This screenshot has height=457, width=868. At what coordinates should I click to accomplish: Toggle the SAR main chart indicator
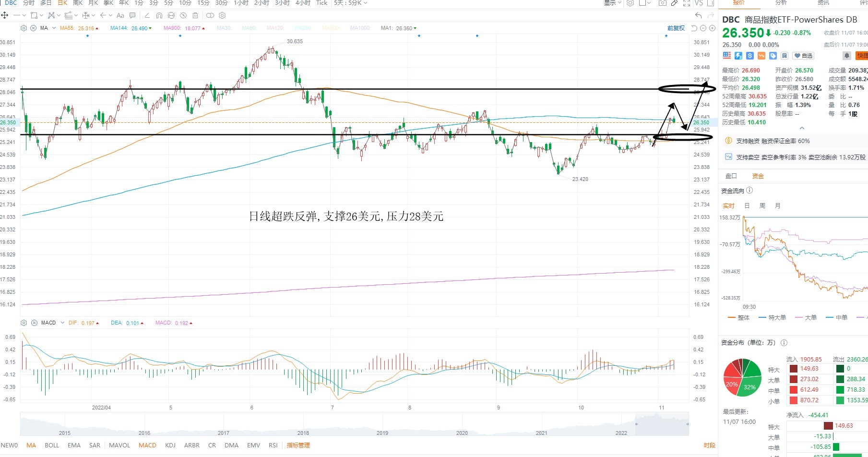95,445
